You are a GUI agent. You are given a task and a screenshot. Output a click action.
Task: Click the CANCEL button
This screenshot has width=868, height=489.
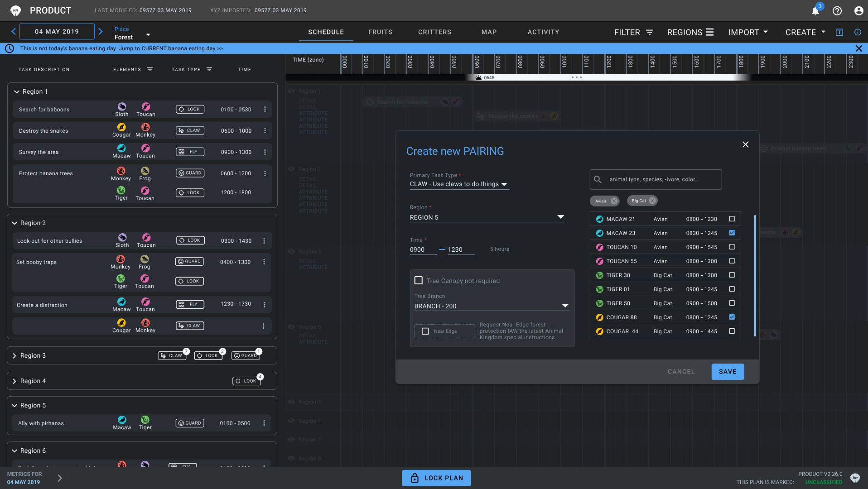(681, 371)
